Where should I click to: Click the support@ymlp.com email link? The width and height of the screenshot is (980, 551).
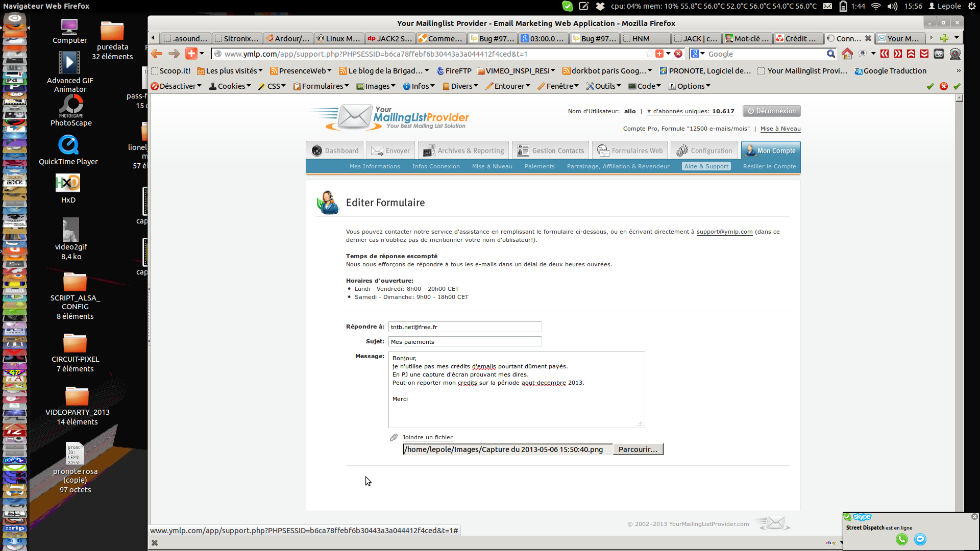click(x=724, y=232)
